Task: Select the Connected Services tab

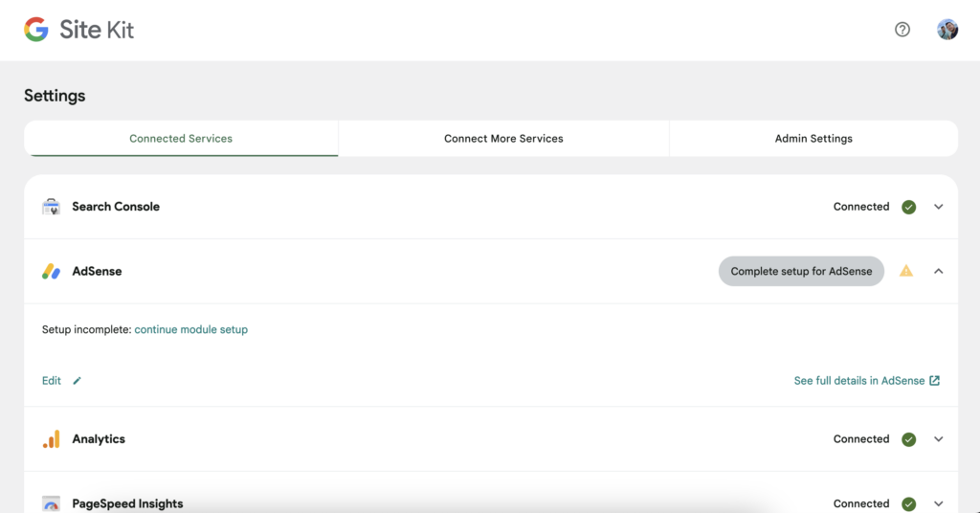Action: 181,139
